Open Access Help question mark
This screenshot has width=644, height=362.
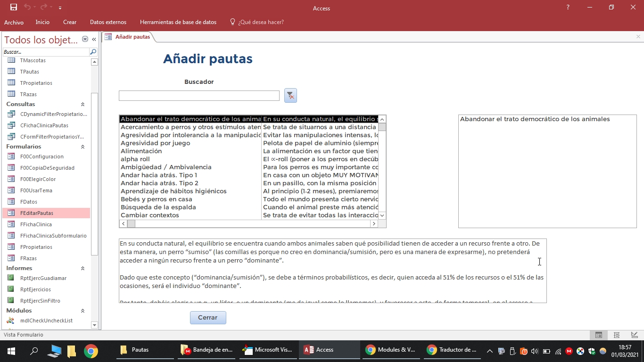[x=568, y=7]
